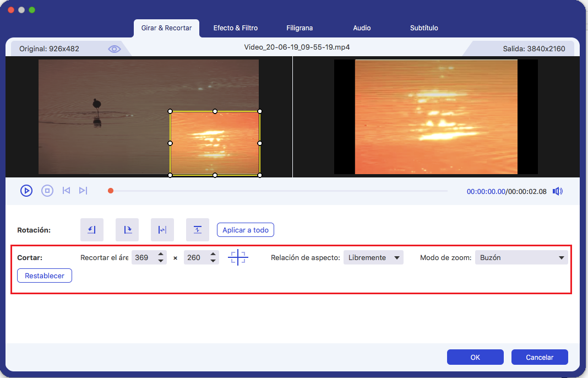Viewport: 588px width, 378px height.
Task: Click the crop width field showing 369
Action: coord(144,257)
